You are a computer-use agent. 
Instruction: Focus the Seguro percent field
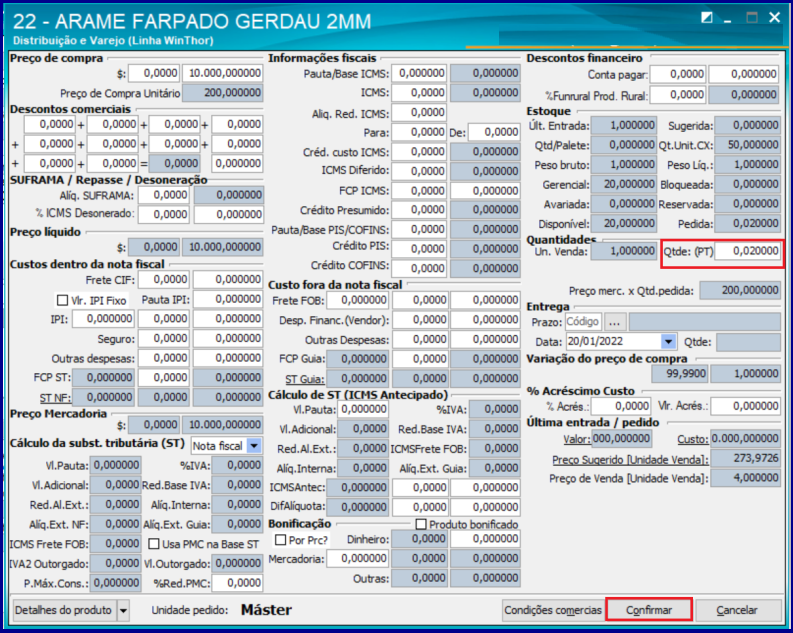pyautogui.click(x=165, y=339)
